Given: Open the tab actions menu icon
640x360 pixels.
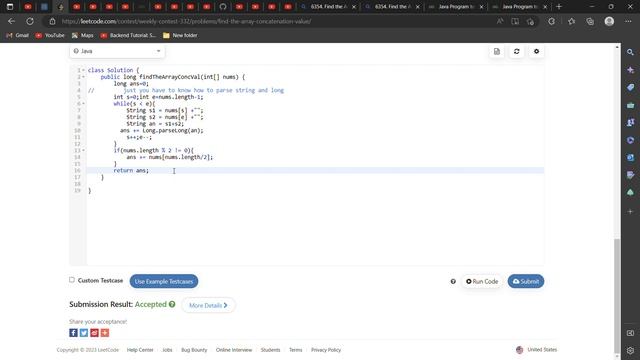Looking at the screenshot, I should 10,7.
